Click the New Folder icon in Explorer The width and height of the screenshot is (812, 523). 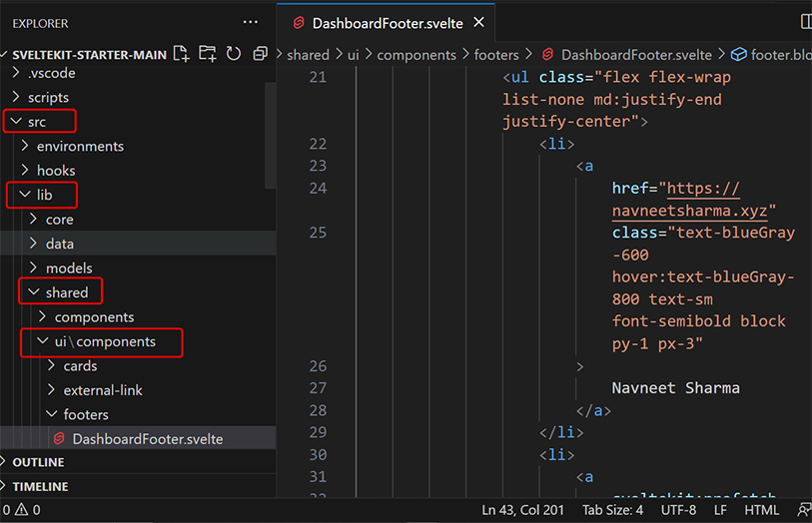point(208,53)
